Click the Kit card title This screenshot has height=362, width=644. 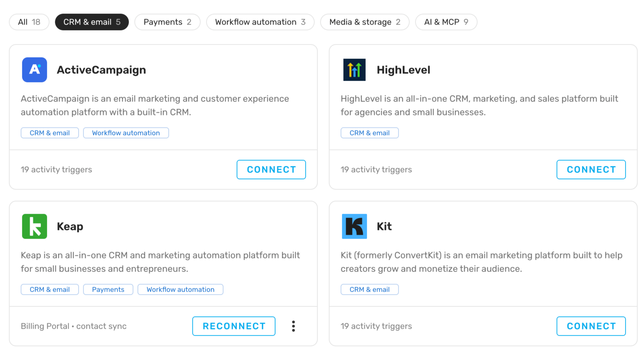pyautogui.click(x=384, y=227)
